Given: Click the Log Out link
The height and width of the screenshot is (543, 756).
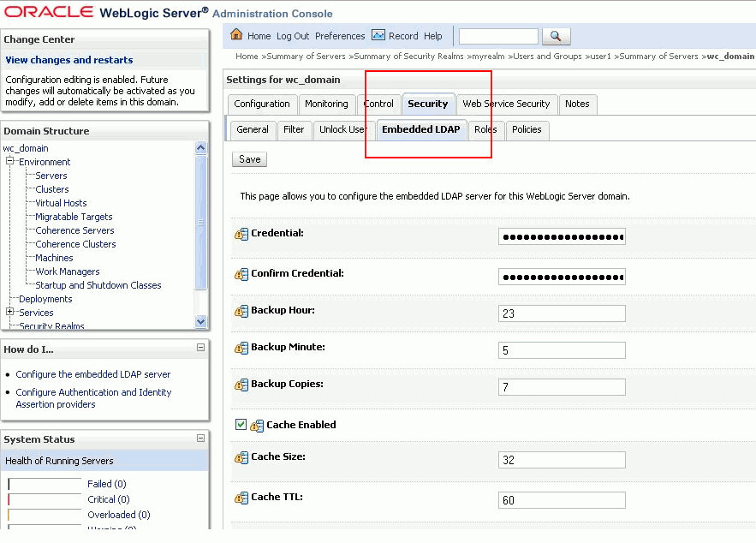Looking at the screenshot, I should [x=293, y=36].
